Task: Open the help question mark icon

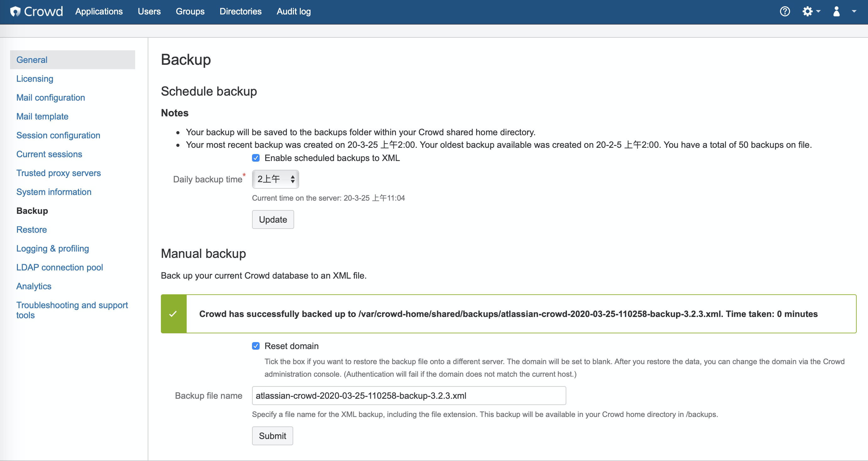Action: tap(785, 11)
